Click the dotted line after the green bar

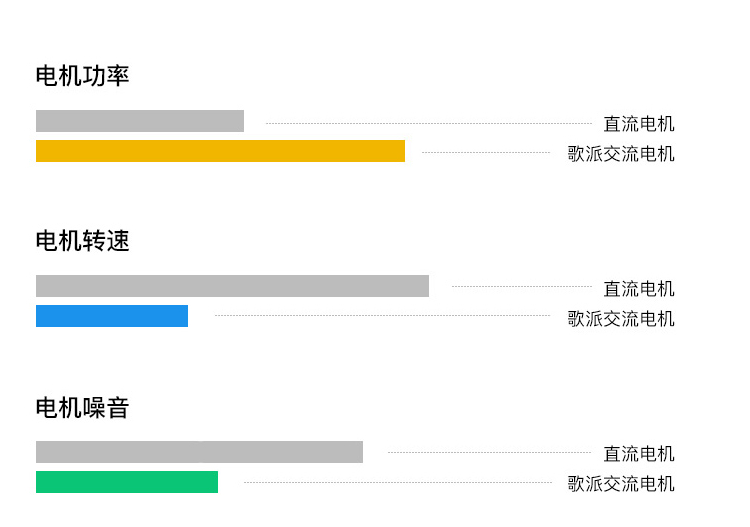pyautogui.click(x=398, y=483)
